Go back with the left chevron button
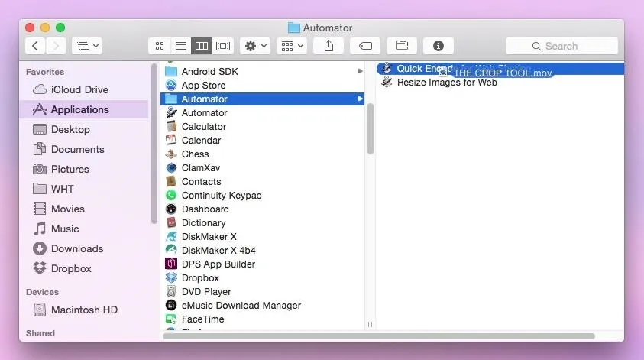The width and height of the screenshot is (644, 360). point(35,46)
